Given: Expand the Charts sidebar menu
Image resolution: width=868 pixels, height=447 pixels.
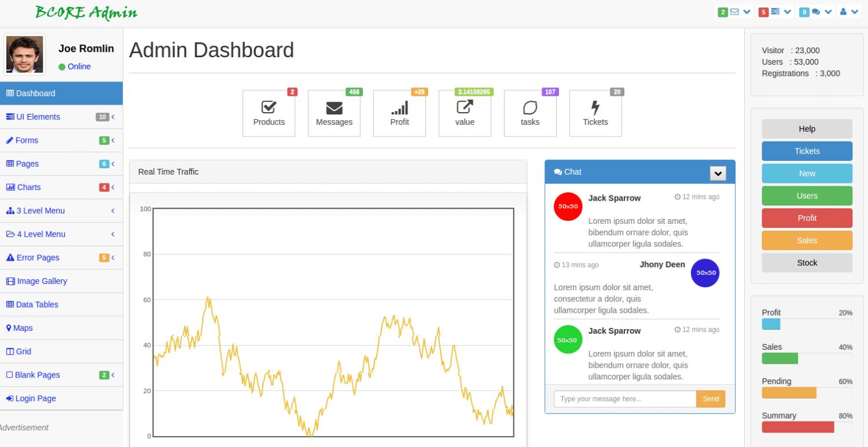Looking at the screenshot, I should click(61, 187).
